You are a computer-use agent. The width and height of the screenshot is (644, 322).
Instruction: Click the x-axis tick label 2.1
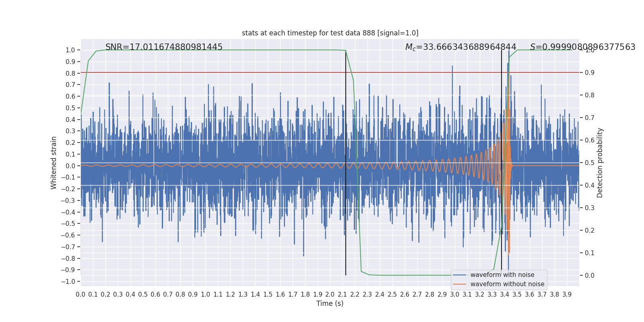click(343, 295)
